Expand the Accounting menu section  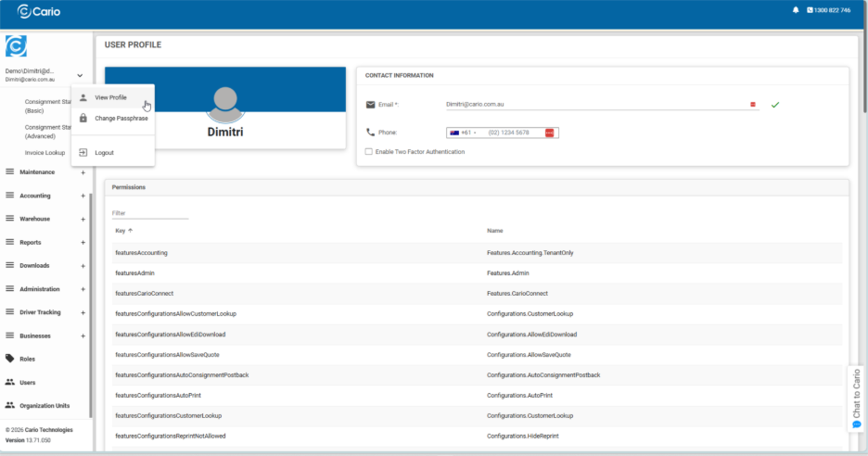click(x=83, y=196)
